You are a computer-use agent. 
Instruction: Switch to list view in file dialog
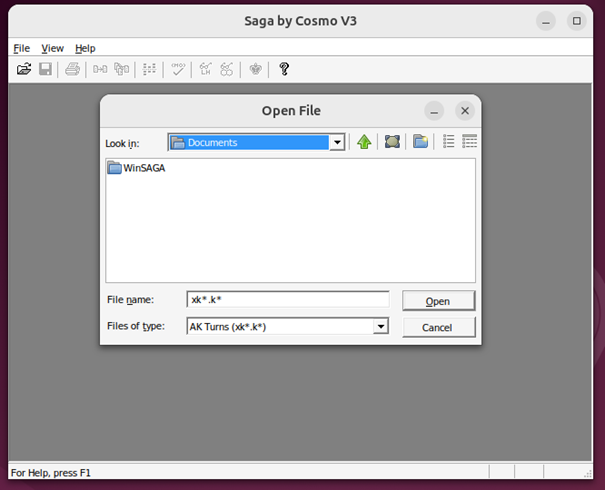point(449,142)
